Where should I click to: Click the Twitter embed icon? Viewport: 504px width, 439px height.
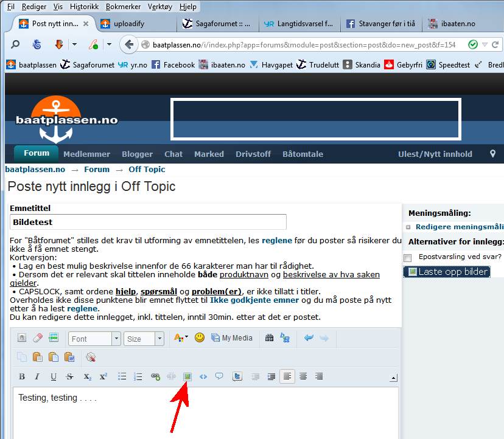click(x=237, y=376)
